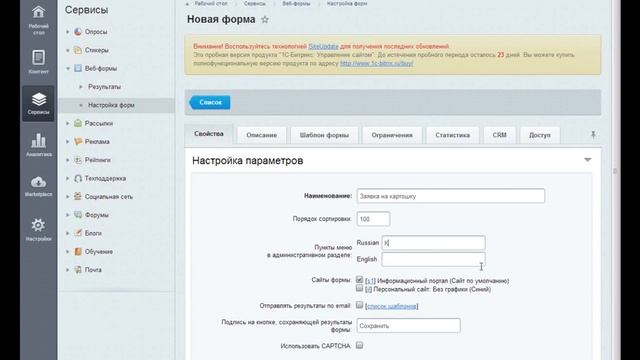
Task: Select Настройка форм in the tree
Action: tap(111, 105)
